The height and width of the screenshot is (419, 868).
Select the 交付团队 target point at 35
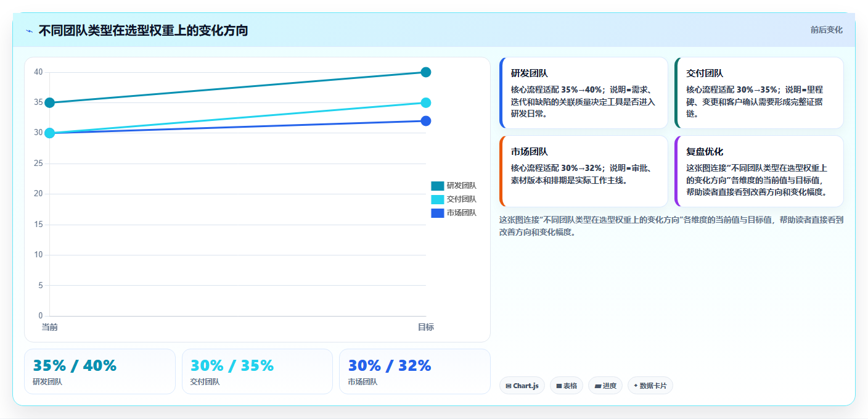pyautogui.click(x=425, y=102)
